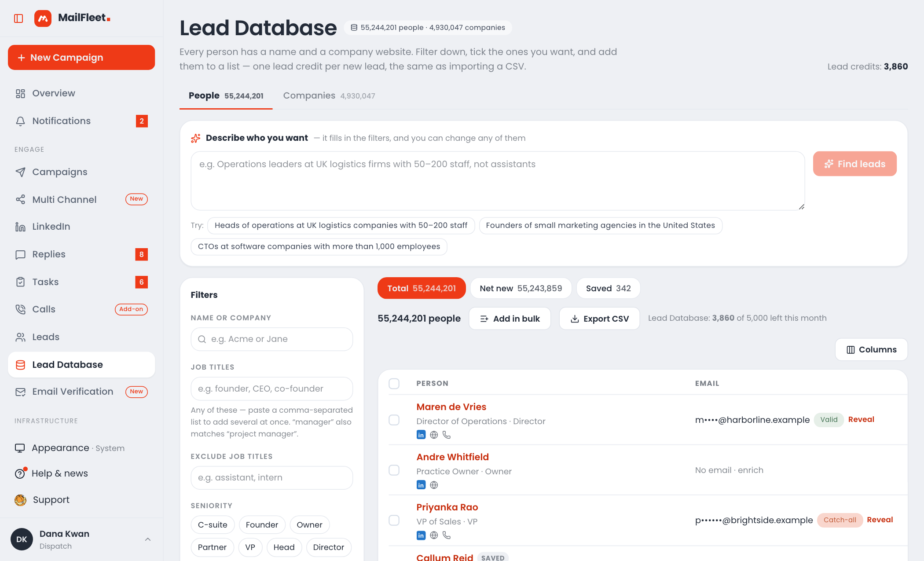Screen dimensions: 924x561
Task: Select the People tab
Action: pyautogui.click(x=226, y=95)
